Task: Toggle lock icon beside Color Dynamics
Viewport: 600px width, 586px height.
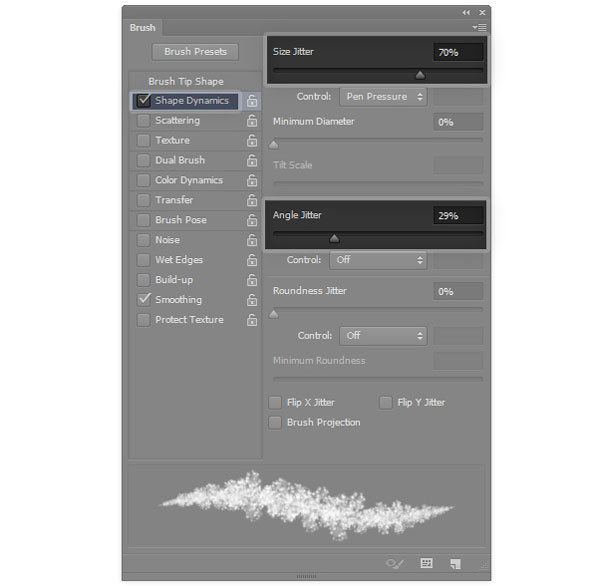Action: point(252,180)
